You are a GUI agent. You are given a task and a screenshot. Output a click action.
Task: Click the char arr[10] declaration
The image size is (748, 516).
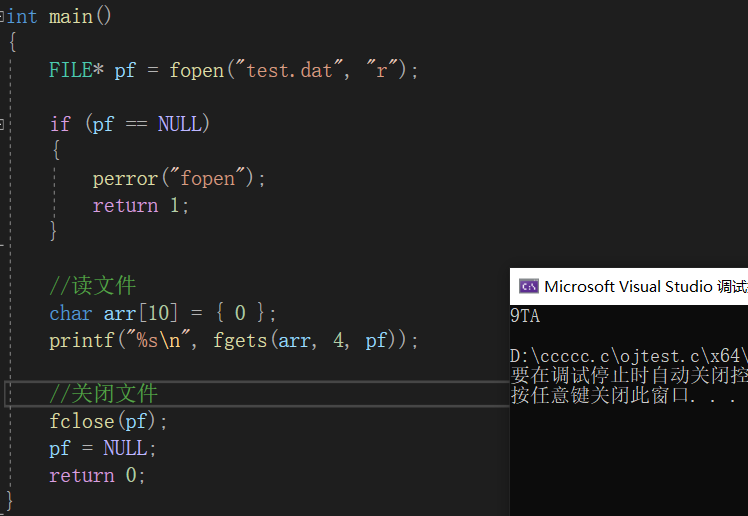[162, 313]
